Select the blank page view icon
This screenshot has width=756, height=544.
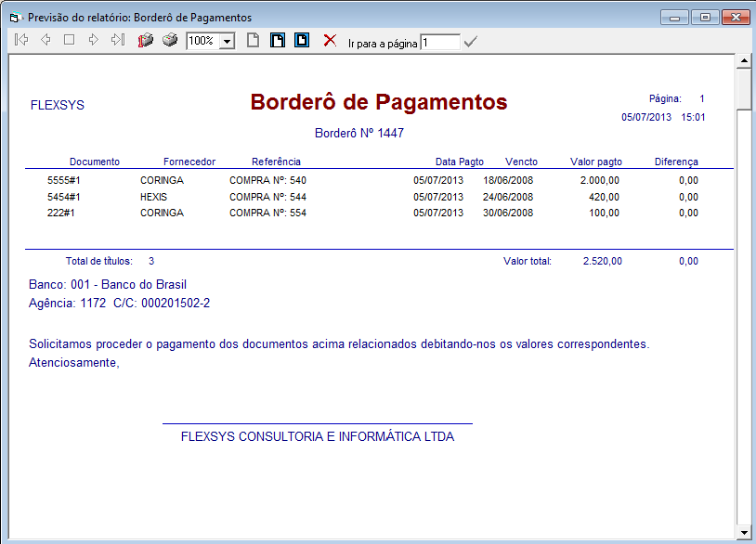254,40
